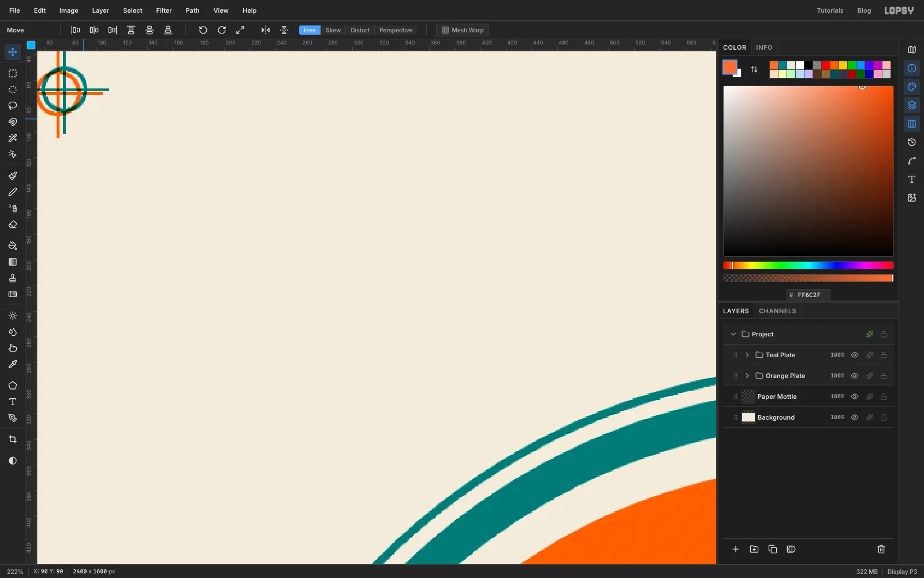Viewport: 924px width, 578px height.
Task: Select the rectangular marquee tool
Action: pos(13,73)
